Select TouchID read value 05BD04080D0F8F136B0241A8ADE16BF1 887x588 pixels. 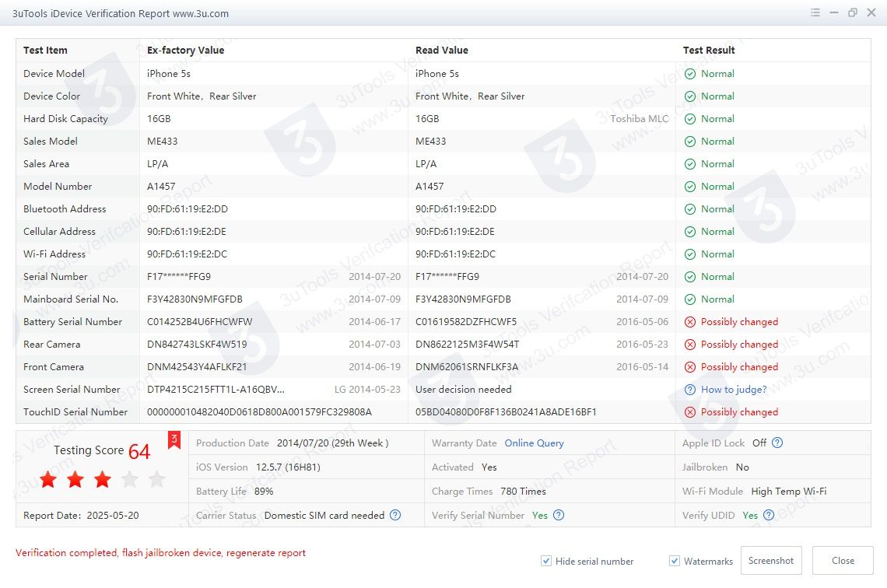[506, 412]
